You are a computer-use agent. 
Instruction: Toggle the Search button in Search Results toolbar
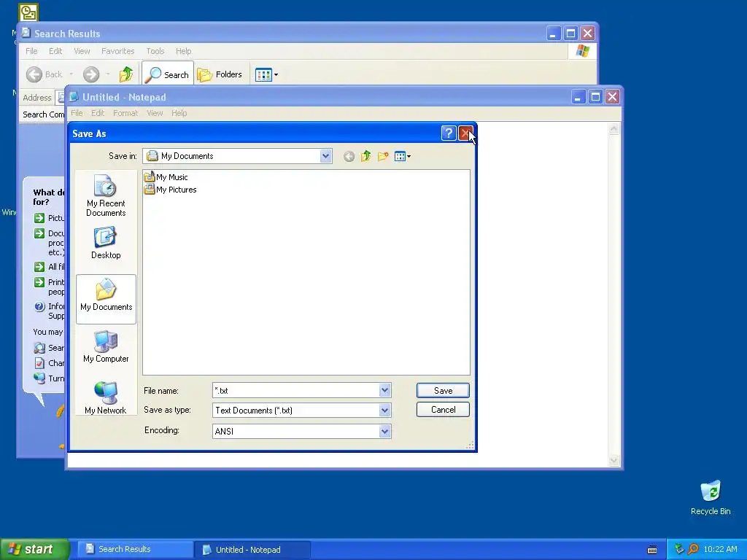[168, 74]
